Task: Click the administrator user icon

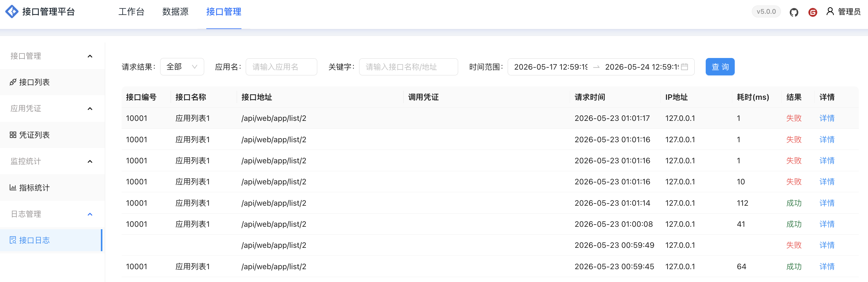Action: (830, 12)
